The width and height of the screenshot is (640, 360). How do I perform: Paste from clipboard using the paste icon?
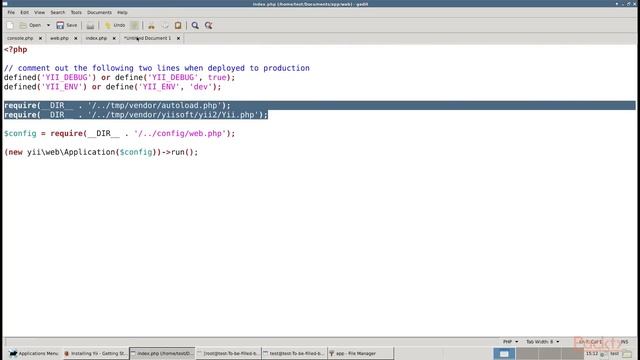178,26
